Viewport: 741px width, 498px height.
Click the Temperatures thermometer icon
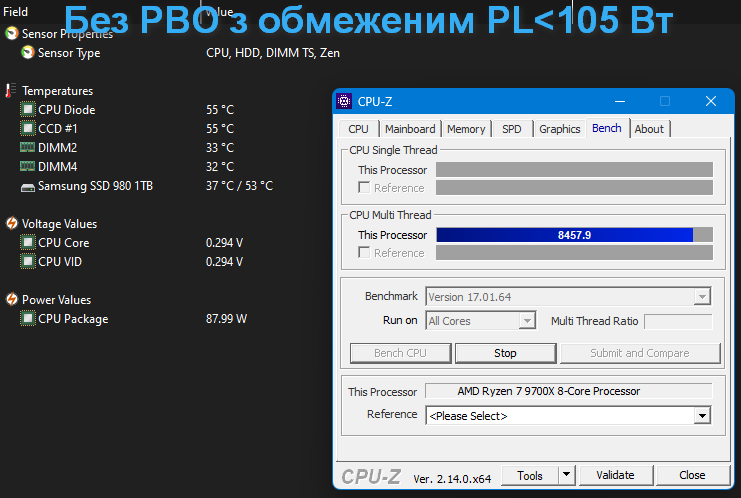[10, 90]
